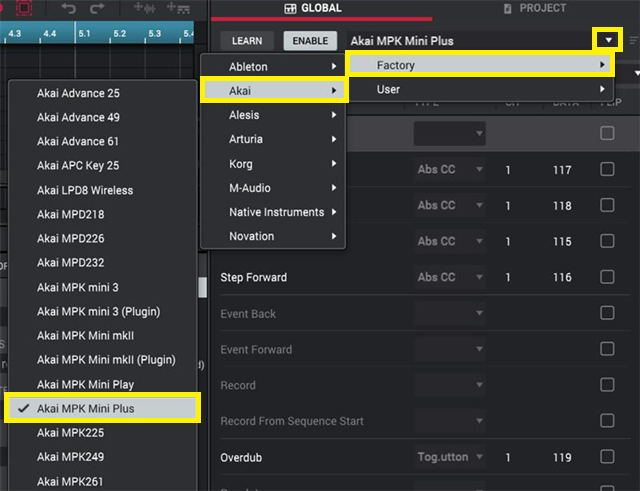Choose Akai MPD226 preset

click(102, 238)
